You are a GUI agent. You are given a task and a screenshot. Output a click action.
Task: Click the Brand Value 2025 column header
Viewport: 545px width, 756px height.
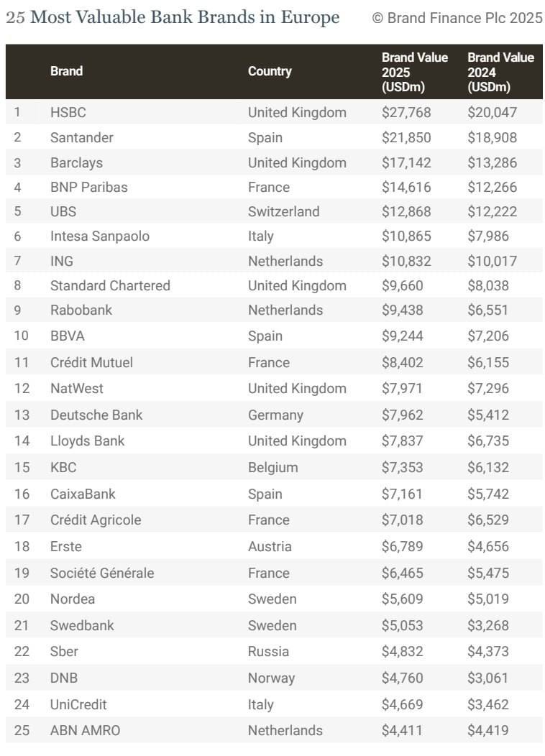coord(414,72)
